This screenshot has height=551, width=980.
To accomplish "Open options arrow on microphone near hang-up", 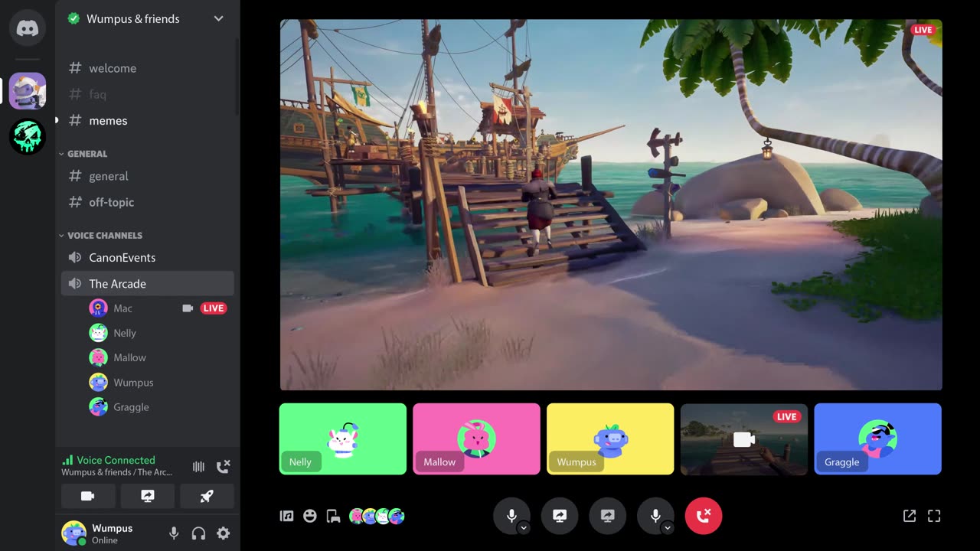I will click(x=668, y=527).
